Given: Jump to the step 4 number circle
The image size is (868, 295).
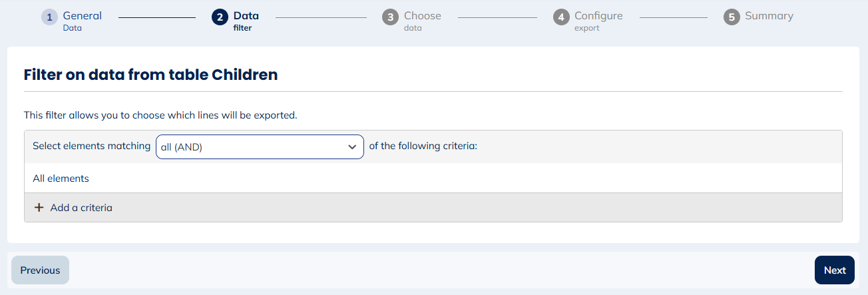Looking at the screenshot, I should pyautogui.click(x=561, y=17).
